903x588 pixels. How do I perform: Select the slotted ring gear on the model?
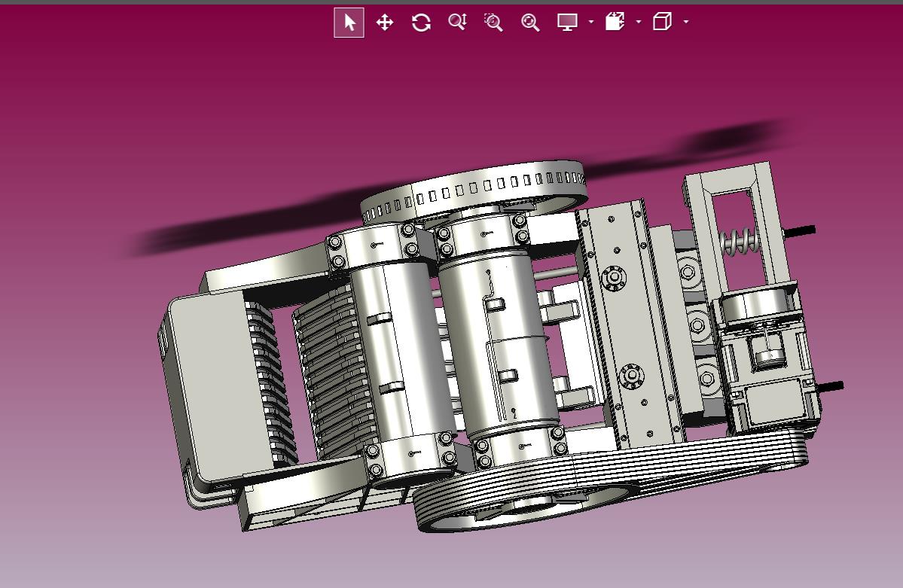pos(474,192)
